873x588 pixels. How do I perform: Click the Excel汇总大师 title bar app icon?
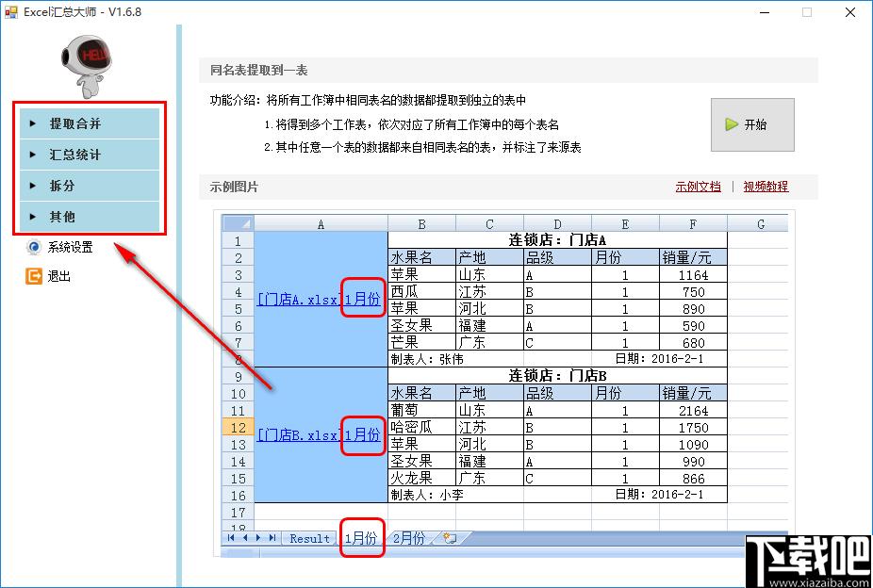tap(10, 11)
